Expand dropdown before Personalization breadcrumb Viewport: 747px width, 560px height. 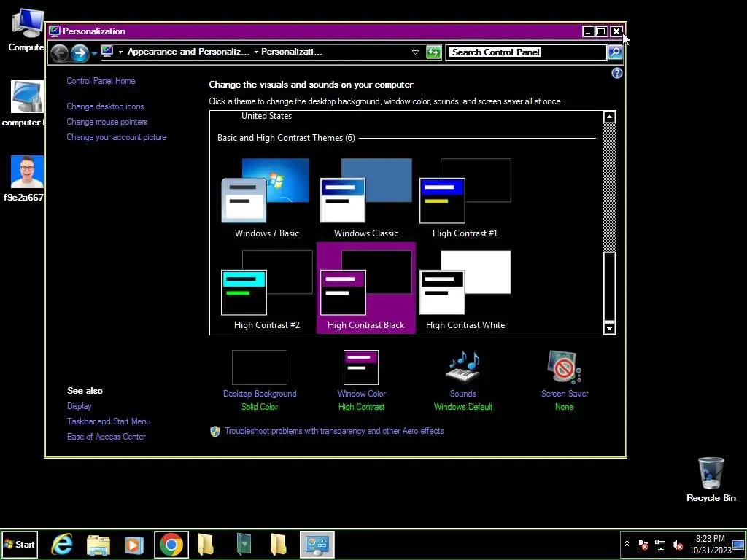click(256, 52)
